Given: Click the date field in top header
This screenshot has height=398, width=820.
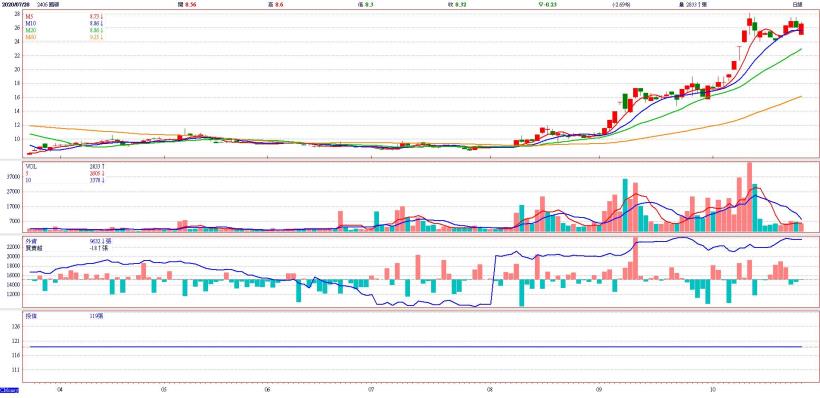Looking at the screenshot, I should click(14, 4).
